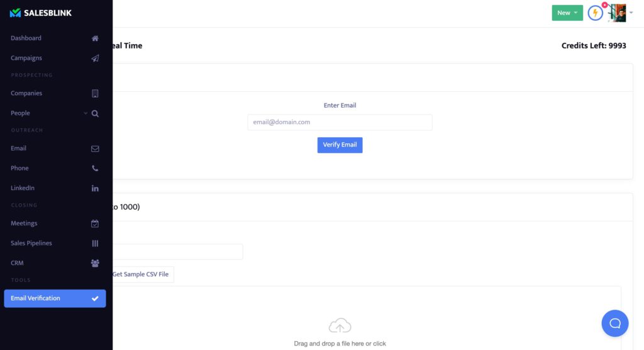This screenshot has width=644, height=350.
Task: Open the Phone menu item
Action: coord(55,168)
